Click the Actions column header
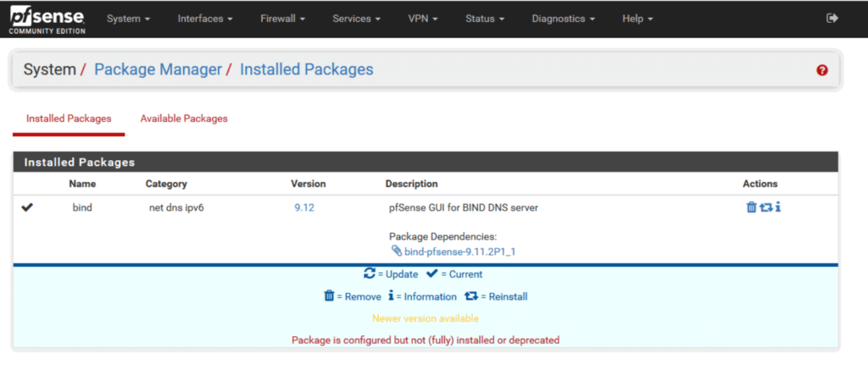868x392 pixels. tap(760, 184)
